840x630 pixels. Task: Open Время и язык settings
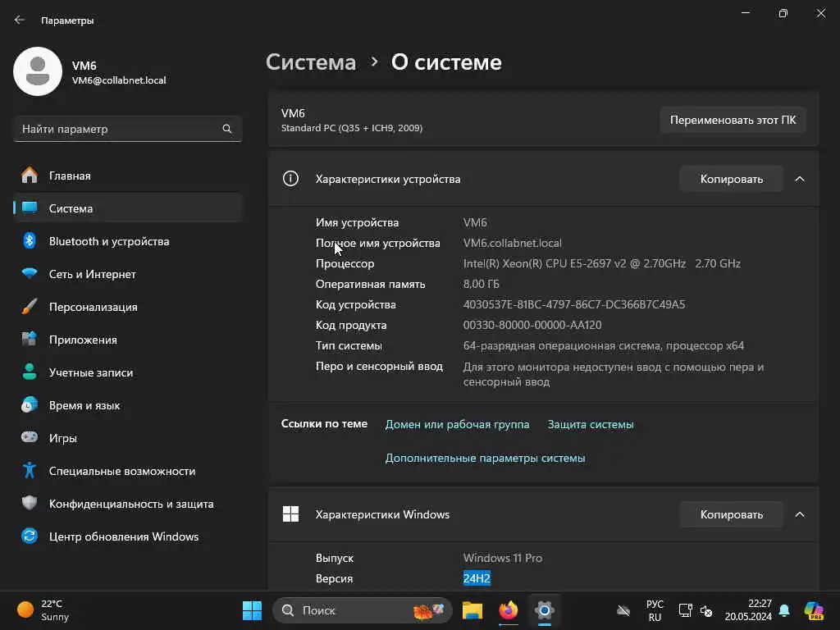click(x=127, y=405)
